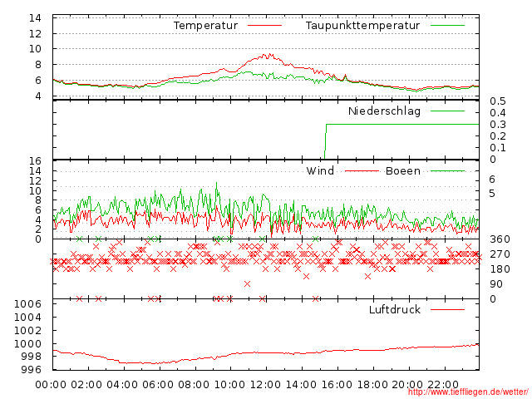Viewport: 532px width, 399px height.
Task: Click the red Wind legend line
Action: [x=362, y=171]
